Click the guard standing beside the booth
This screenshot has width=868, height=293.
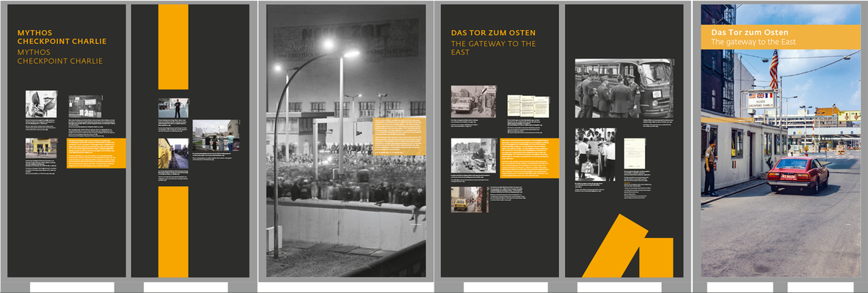tap(710, 168)
